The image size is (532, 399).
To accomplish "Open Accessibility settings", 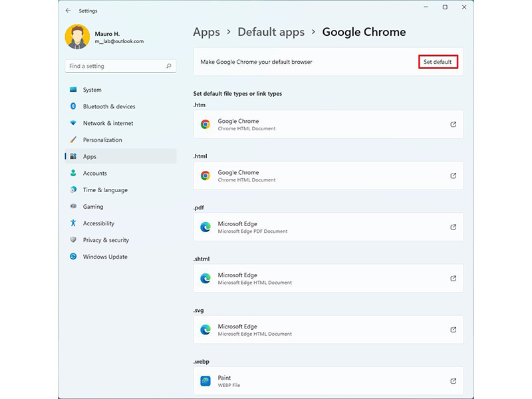I will pos(120,223).
